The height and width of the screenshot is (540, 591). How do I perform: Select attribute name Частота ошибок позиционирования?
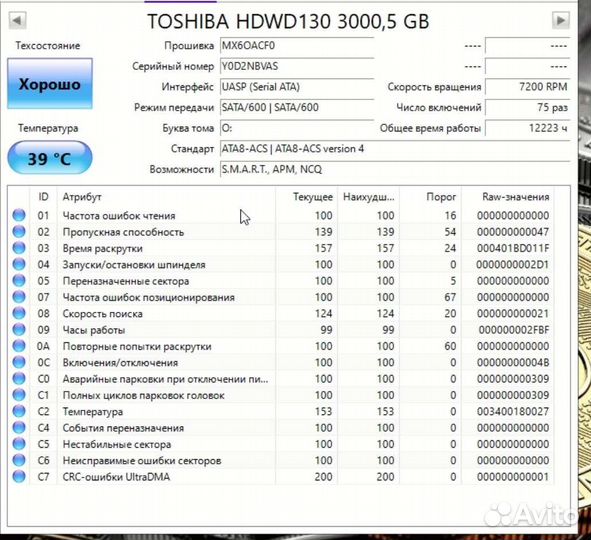[x=149, y=297]
